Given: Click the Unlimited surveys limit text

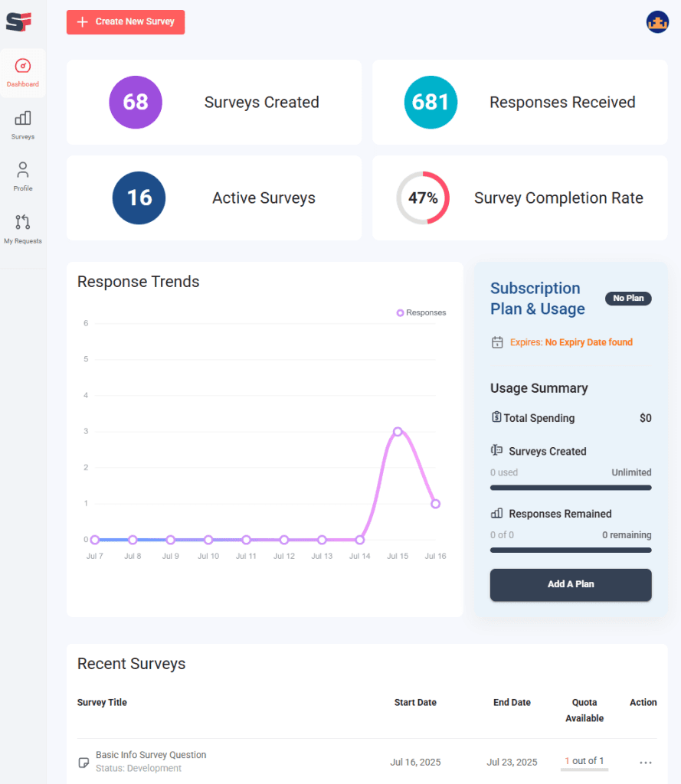Looking at the screenshot, I should 631,472.
